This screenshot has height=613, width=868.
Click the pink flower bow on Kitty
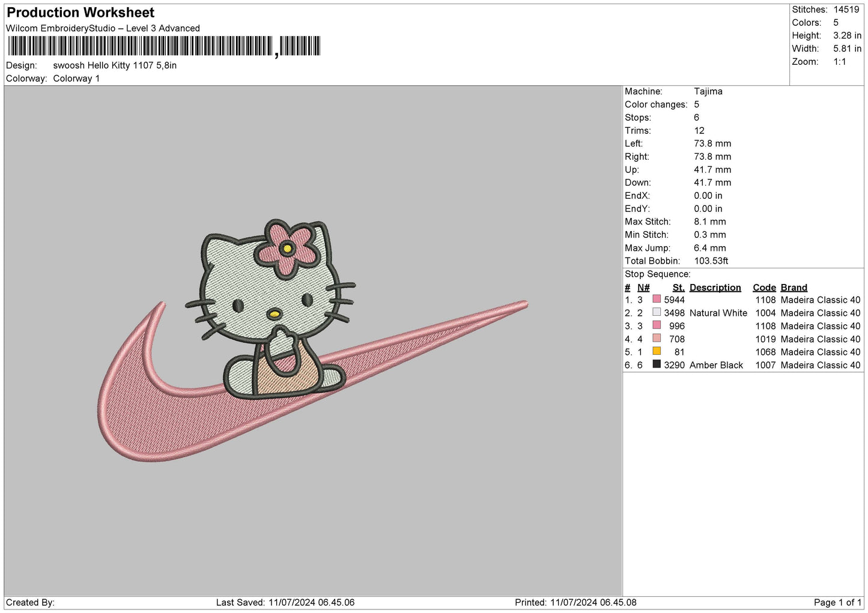pyautogui.click(x=288, y=248)
